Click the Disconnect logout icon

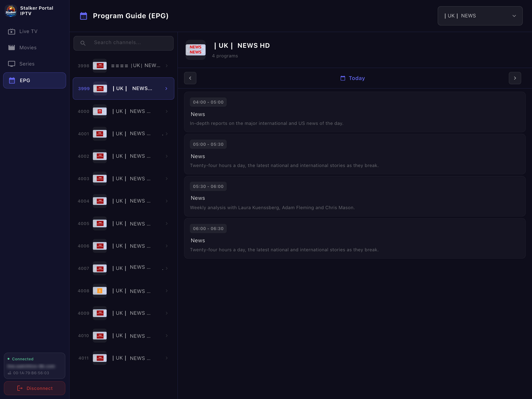[20, 388]
